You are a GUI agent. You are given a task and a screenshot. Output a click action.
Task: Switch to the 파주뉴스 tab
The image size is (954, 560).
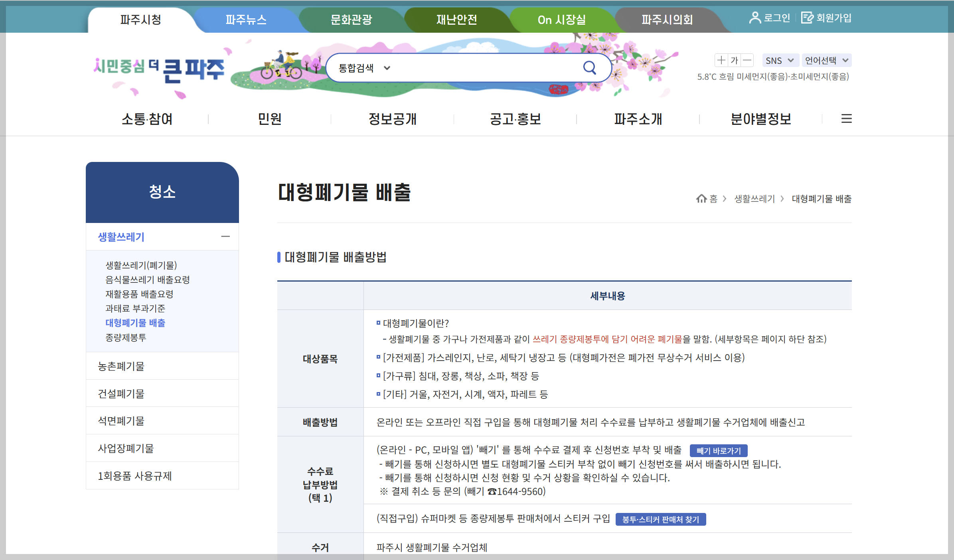click(x=246, y=19)
